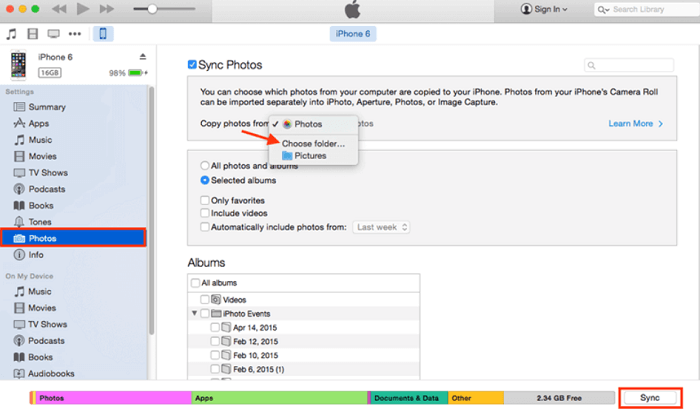The image size is (700, 412).
Task: Select the iPhone 6 tab
Action: click(353, 34)
